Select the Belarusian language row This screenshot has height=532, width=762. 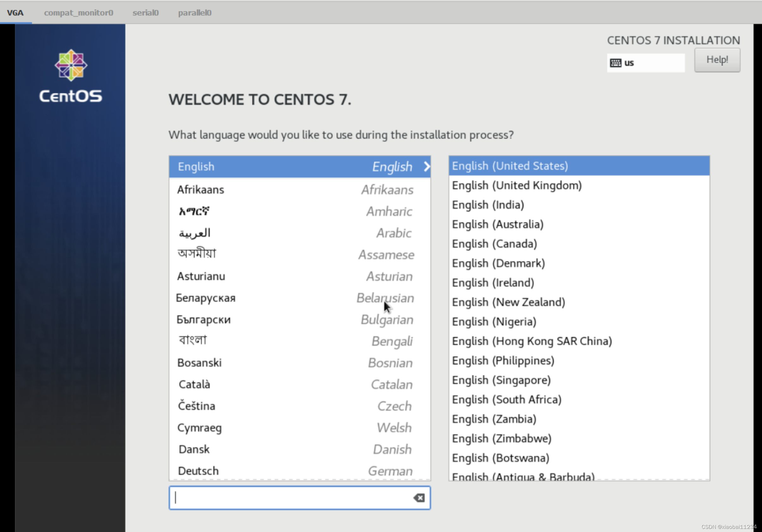click(299, 298)
